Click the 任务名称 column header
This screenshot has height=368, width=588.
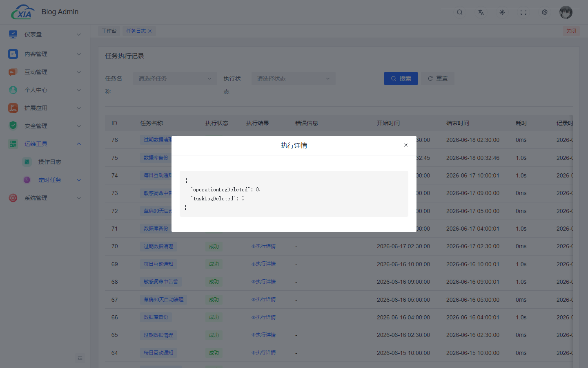point(151,123)
